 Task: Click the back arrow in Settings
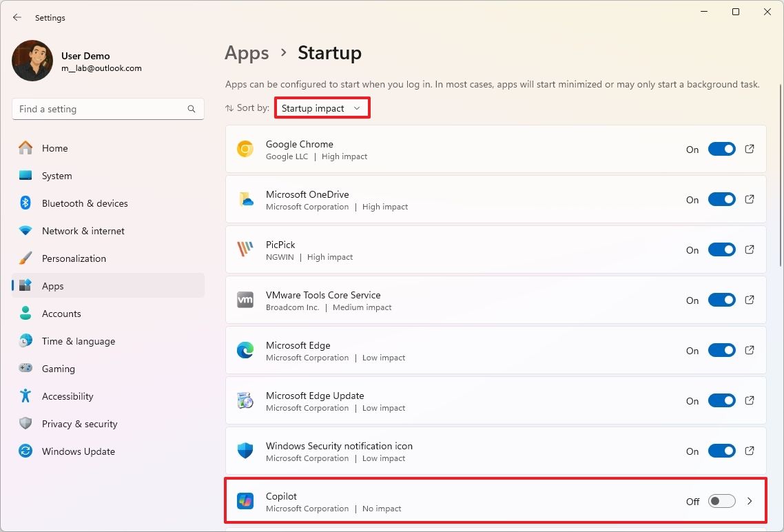coord(17,17)
